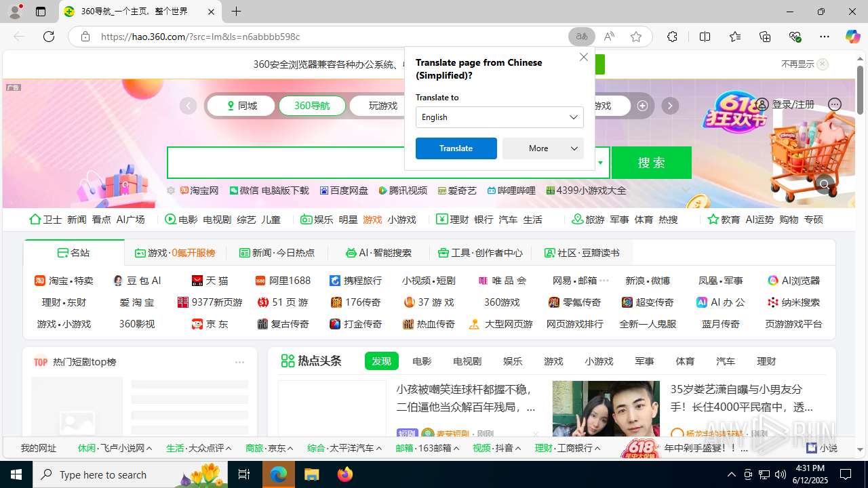Viewport: 868px width, 488px height.
Task: Add this page to favorites star
Action: tap(635, 37)
